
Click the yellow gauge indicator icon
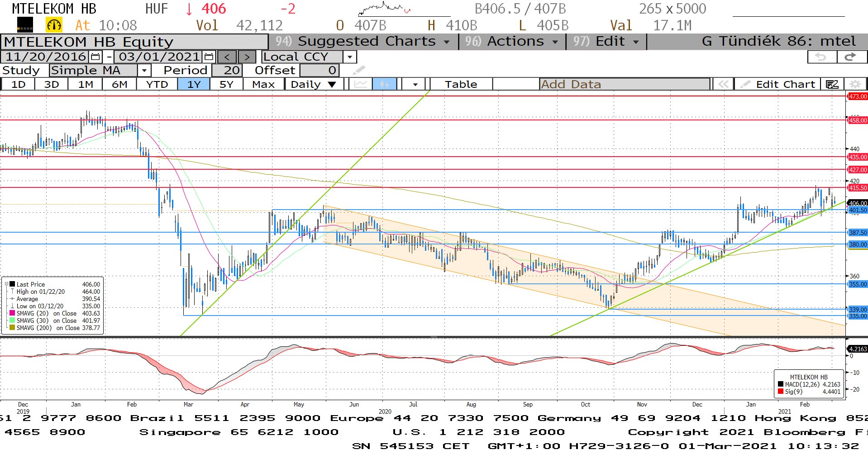click(x=54, y=25)
